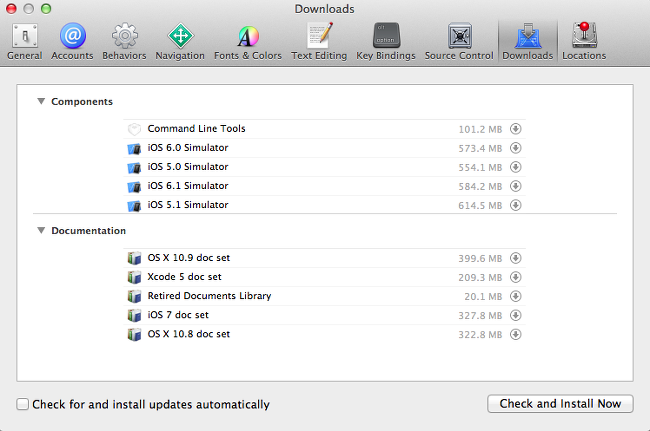The image size is (650, 431).
Task: Download iOS 7 doc set arrow
Action: coord(516,315)
